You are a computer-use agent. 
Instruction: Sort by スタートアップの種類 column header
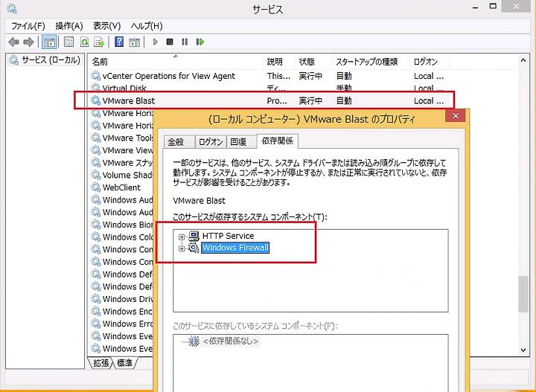tap(371, 62)
